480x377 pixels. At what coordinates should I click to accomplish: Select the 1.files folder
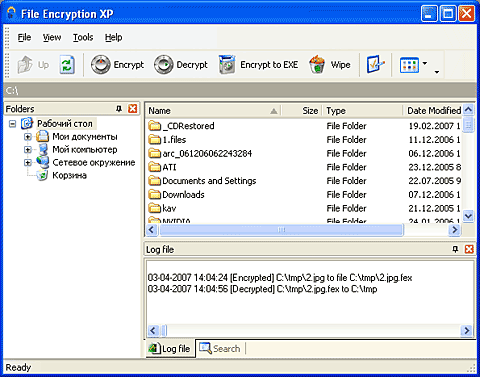(x=174, y=140)
